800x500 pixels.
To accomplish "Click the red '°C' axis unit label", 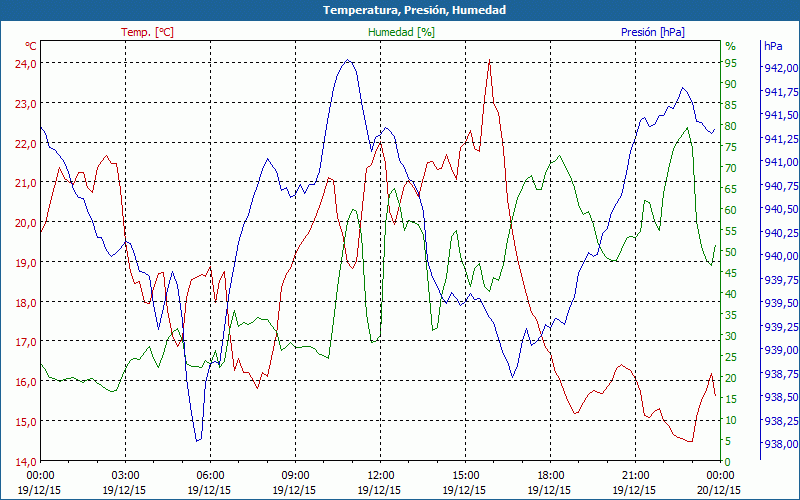I will point(31,46).
